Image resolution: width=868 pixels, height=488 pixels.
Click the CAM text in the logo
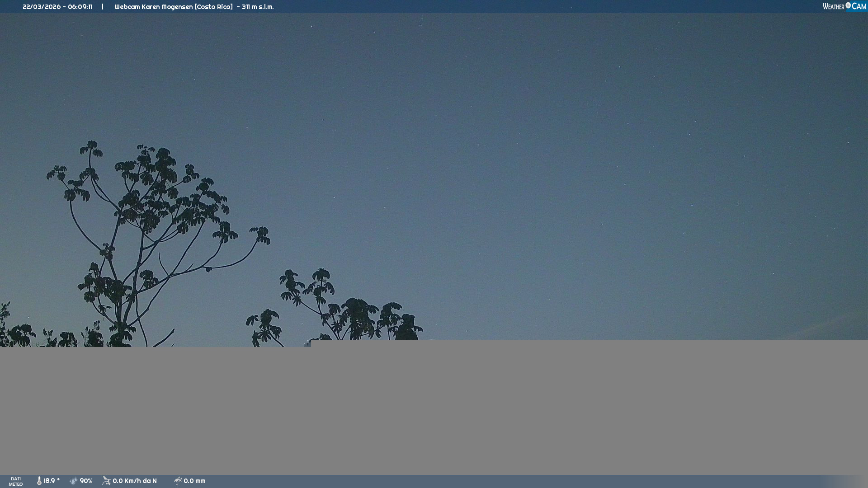859,6
